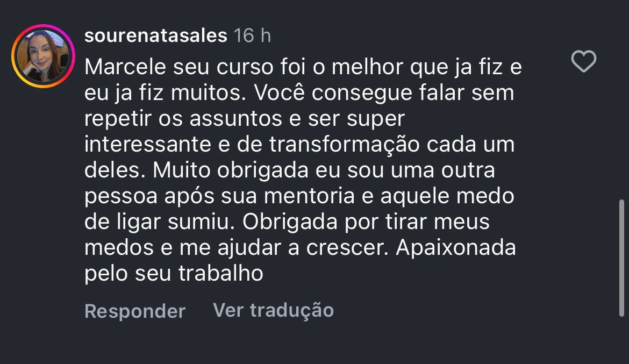Select the word "trabalho" on the last line

221,274
